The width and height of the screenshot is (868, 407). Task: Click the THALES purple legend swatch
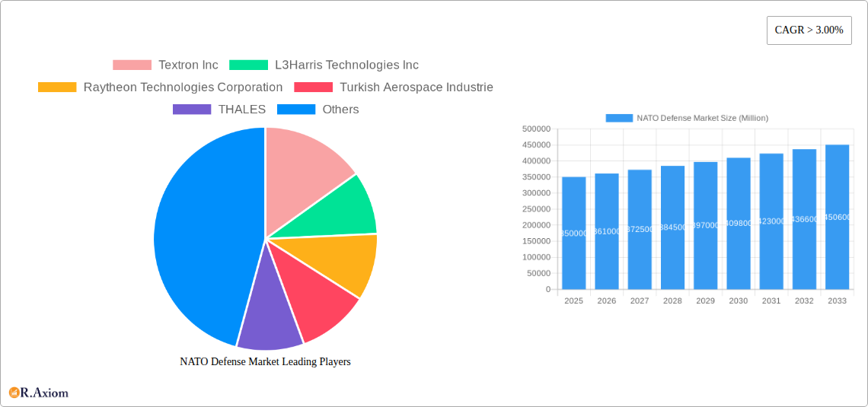[x=192, y=110]
